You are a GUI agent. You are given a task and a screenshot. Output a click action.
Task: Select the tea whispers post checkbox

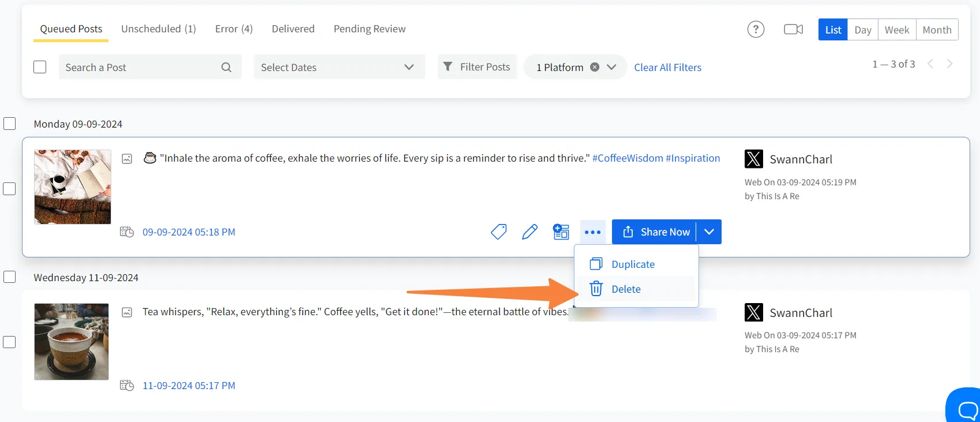pos(10,342)
